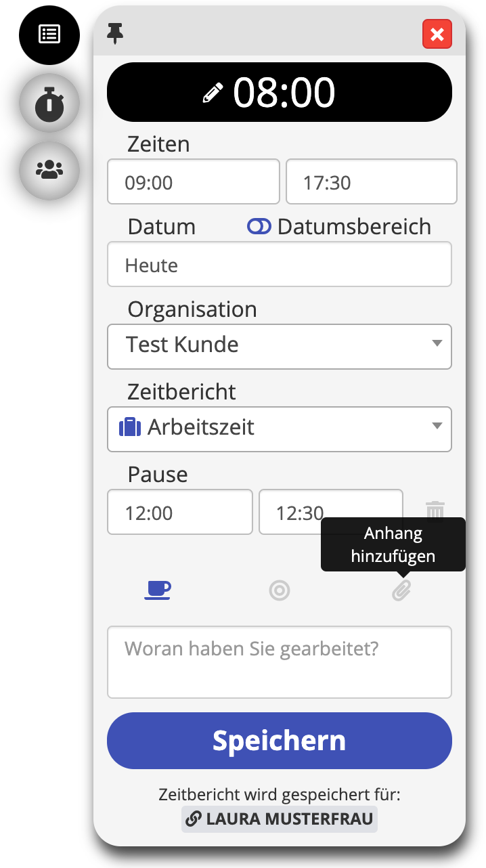486x868 pixels.
Task: Open the Zeitbericht type dropdown
Action: tap(279, 429)
